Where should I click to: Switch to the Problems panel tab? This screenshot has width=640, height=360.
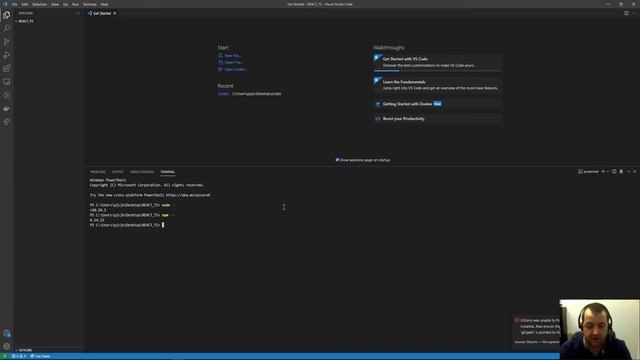pyautogui.click(x=98, y=172)
